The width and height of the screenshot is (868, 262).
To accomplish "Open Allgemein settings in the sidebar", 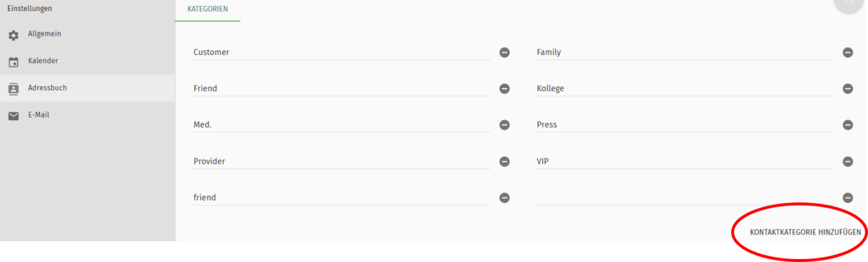I will point(88,35).
